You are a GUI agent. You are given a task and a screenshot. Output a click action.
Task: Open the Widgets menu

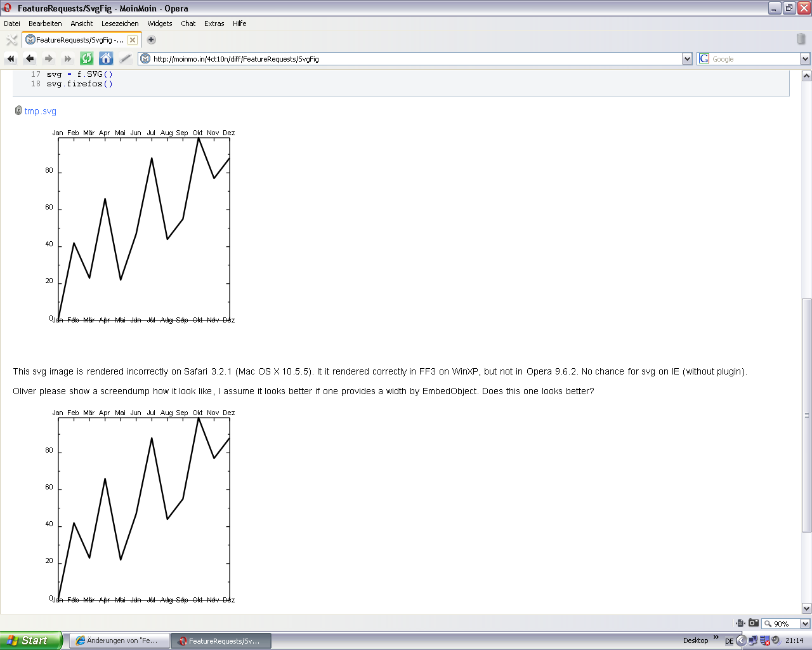click(160, 23)
